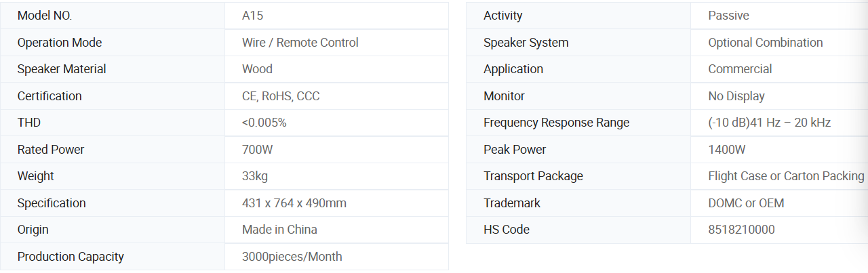Click the THD value <0.005%

[264, 123]
